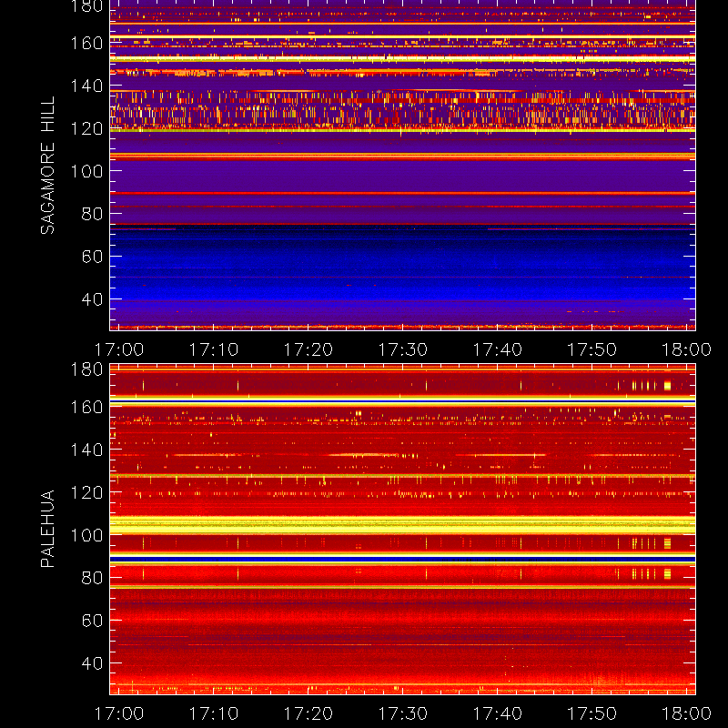The image size is (728, 728).
Task: Click the 17:50 time label under Sagamore Hill plot
Action: 592,349
